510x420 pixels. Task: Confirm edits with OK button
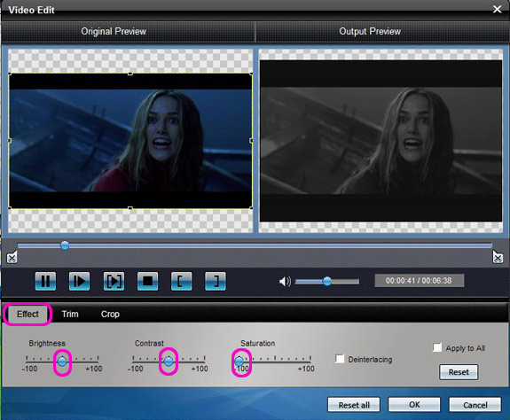coord(414,405)
